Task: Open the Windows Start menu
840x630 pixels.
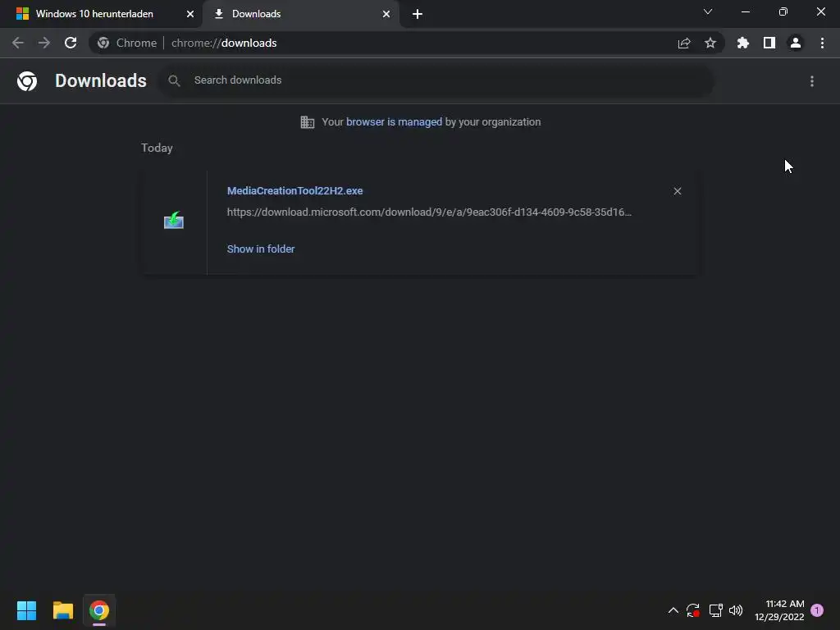Action: pos(27,610)
